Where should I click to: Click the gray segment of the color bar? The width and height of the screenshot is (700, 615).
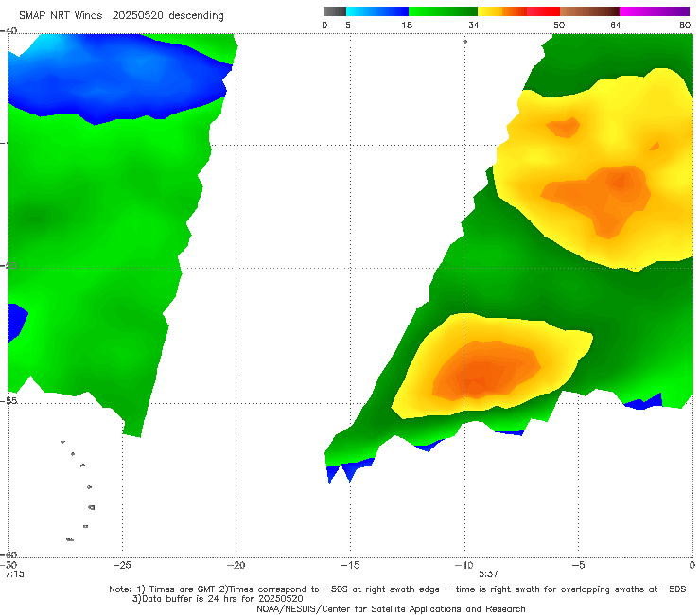335,11
